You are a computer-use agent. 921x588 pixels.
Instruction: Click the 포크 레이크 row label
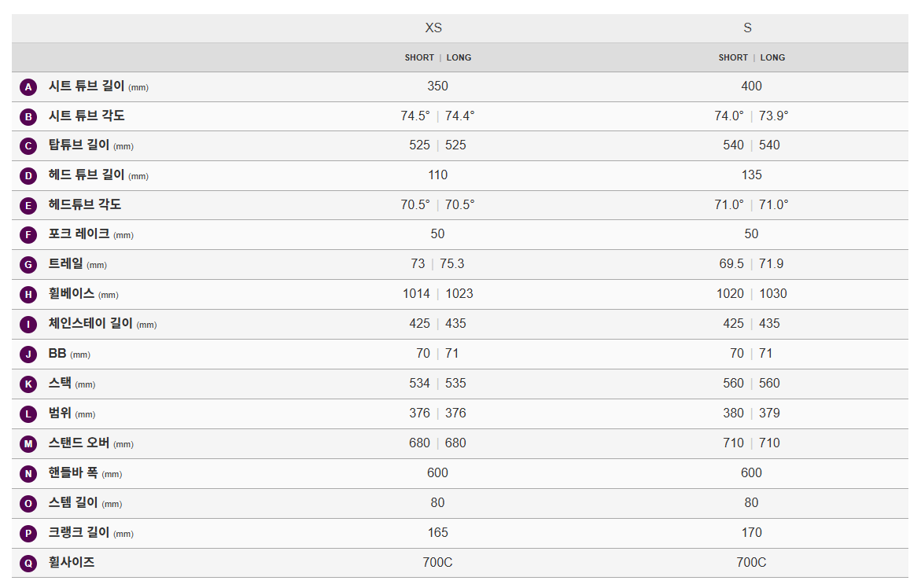click(79, 234)
